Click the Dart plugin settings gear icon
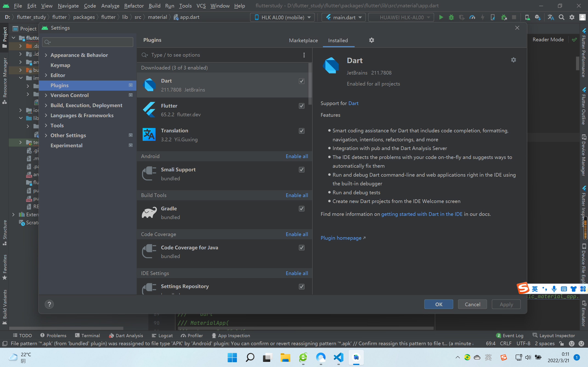588x367 pixels. coord(514,60)
